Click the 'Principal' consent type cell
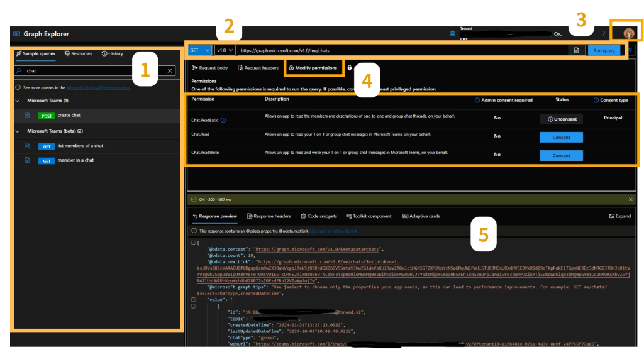Image resolution: width=644 pixels, height=362 pixels. 613,118
